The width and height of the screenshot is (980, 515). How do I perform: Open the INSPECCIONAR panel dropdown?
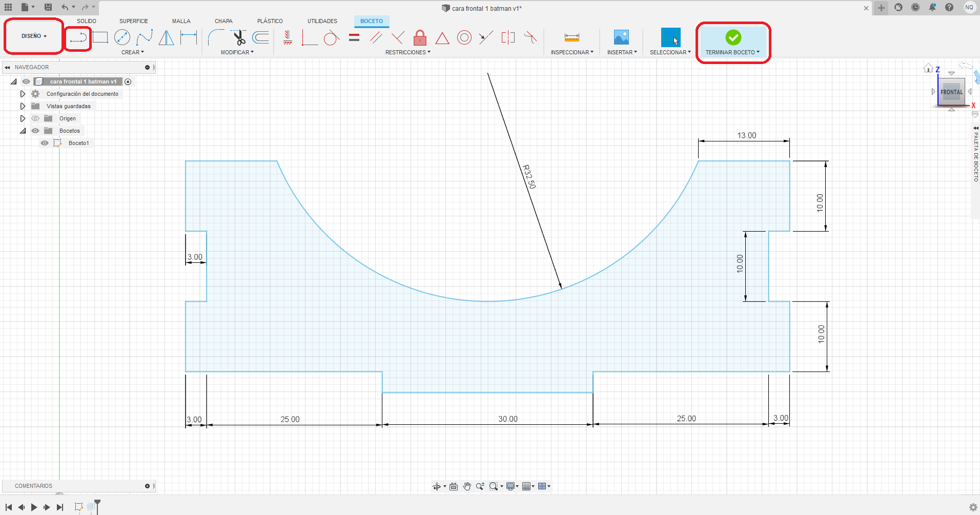click(572, 52)
